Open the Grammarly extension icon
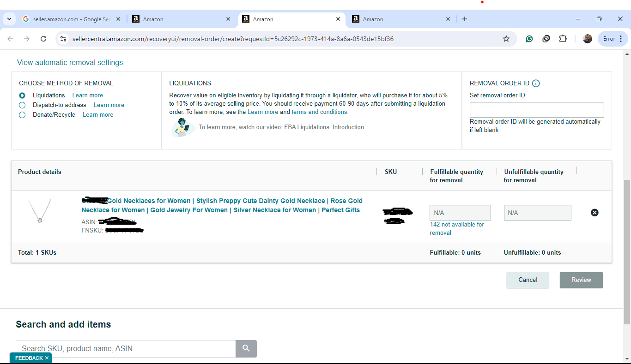This screenshot has width=631, height=364. pos(529,39)
